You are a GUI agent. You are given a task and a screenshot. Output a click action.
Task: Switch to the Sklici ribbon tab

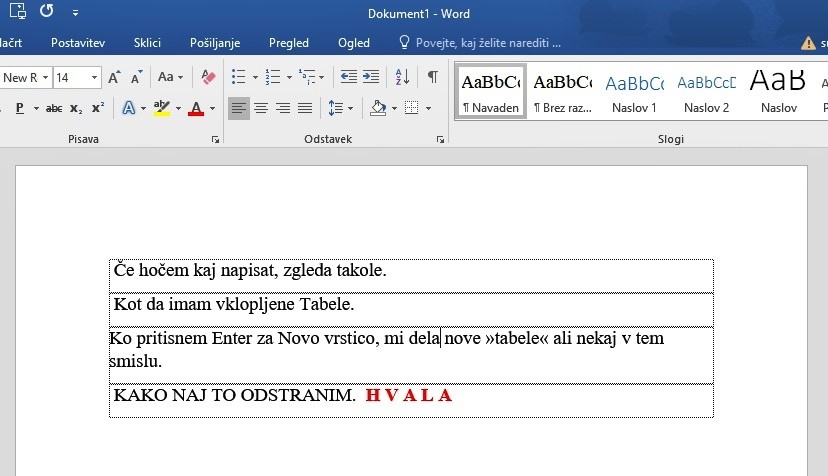coord(147,43)
